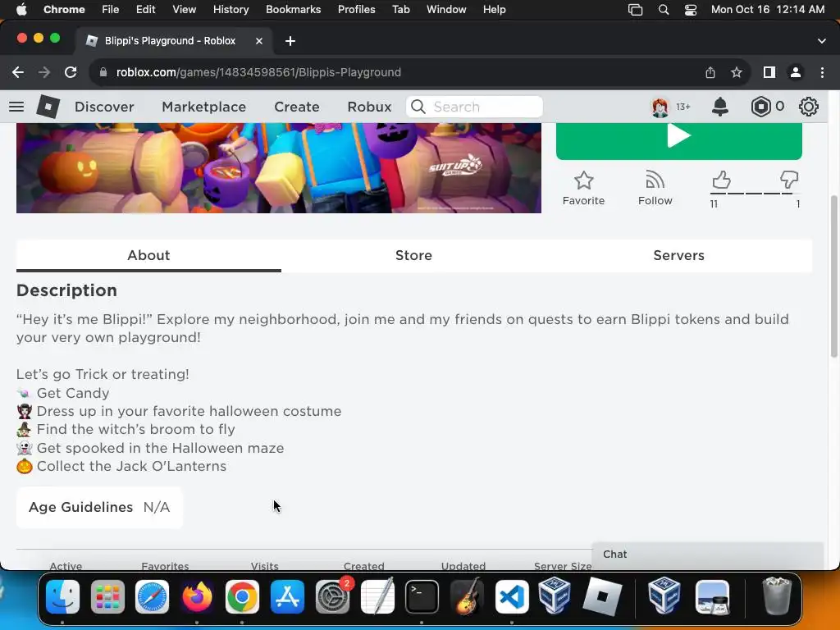Expand the Chrome tab search chevron
Viewport: 840px width, 630px height.
point(822,41)
